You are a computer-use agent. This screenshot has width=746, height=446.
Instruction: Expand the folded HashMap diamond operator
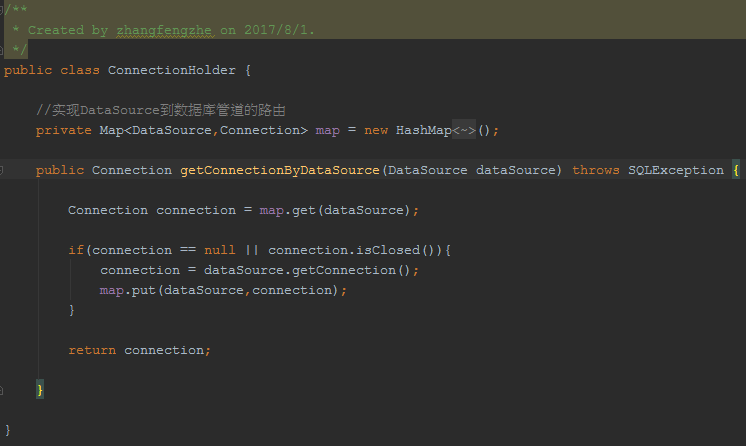coord(464,130)
